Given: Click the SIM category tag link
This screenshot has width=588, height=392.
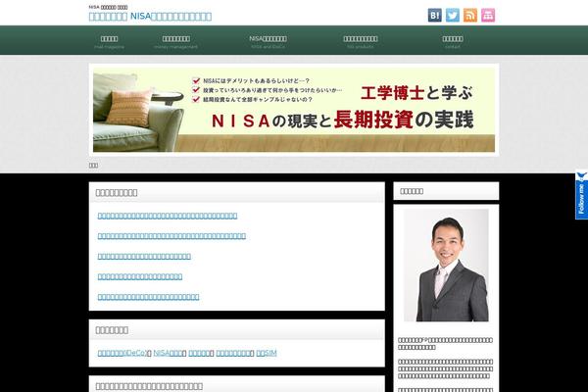Looking at the screenshot, I should click(x=267, y=353).
